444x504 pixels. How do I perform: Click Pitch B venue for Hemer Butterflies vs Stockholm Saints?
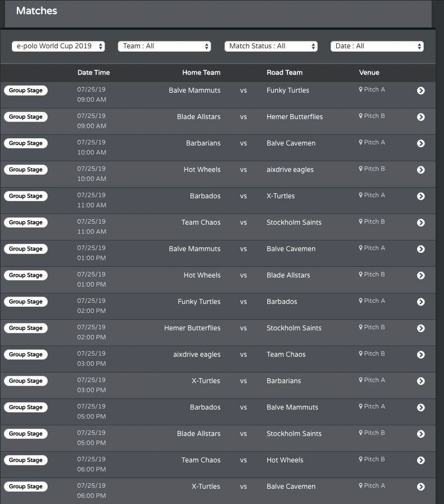(x=374, y=327)
